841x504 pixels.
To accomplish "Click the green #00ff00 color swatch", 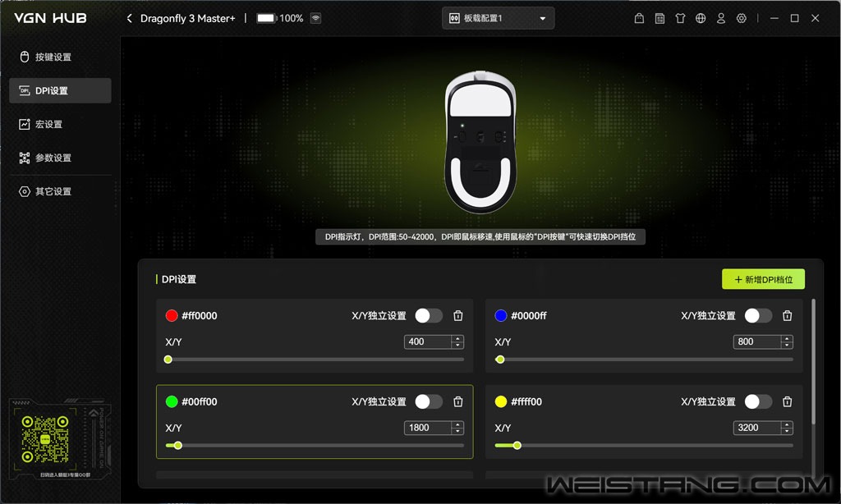I will (x=172, y=401).
